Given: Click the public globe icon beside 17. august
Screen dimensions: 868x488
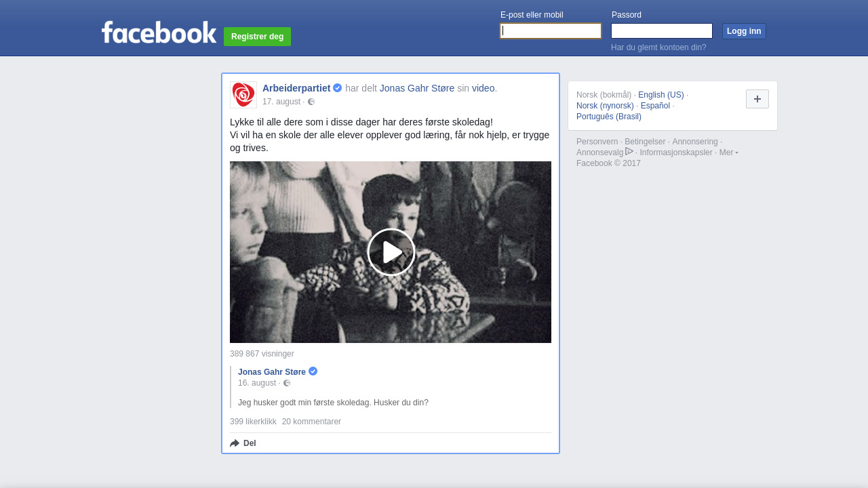Looking at the screenshot, I should pos(311,102).
